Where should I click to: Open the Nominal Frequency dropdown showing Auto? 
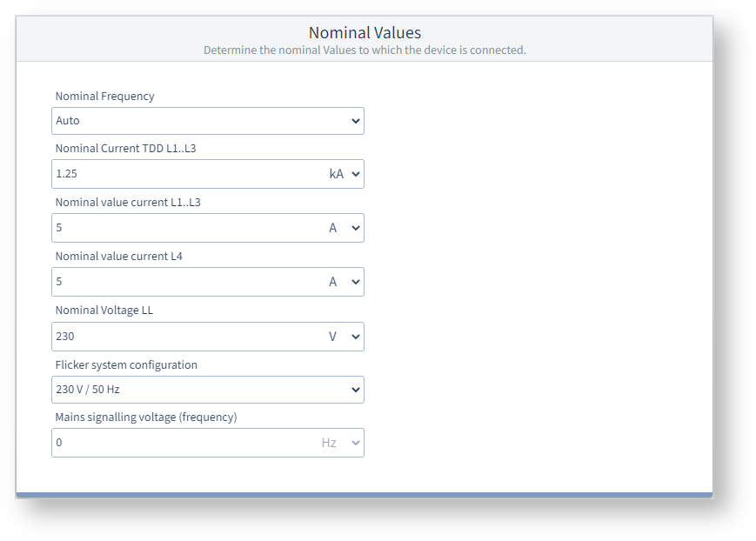point(207,121)
